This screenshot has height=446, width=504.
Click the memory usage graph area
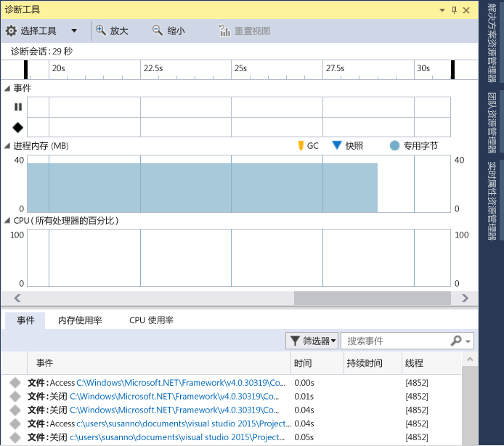[x=239, y=184]
